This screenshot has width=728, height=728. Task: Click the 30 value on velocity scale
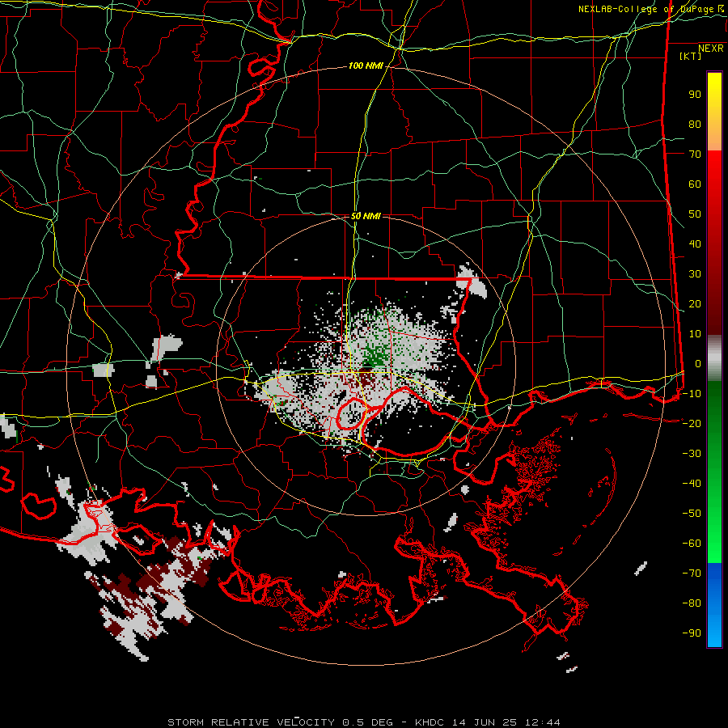(x=695, y=274)
